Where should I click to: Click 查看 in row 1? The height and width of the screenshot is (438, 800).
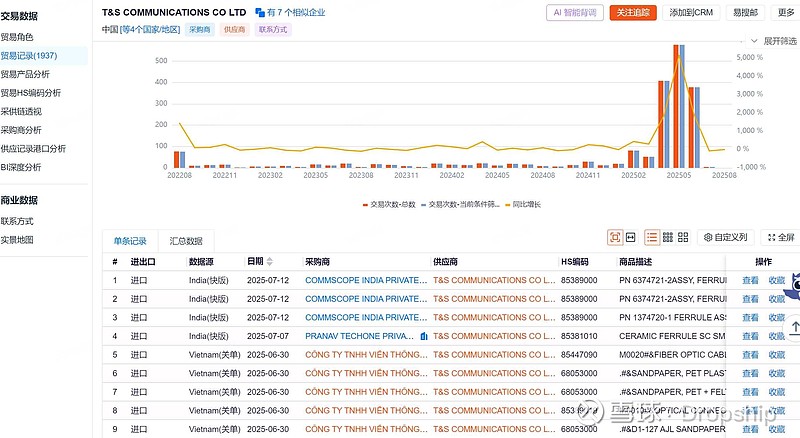(750, 280)
